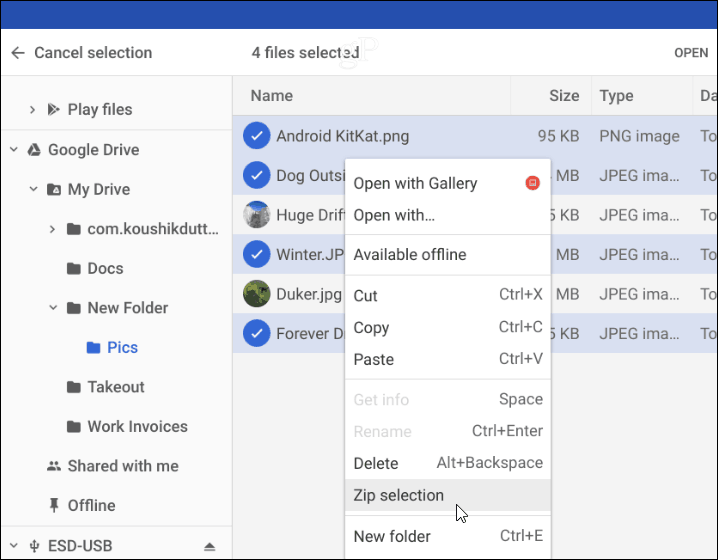Viewport: 718px width, 560px height.
Task: Click the 95 KB size cell
Action: [558, 136]
